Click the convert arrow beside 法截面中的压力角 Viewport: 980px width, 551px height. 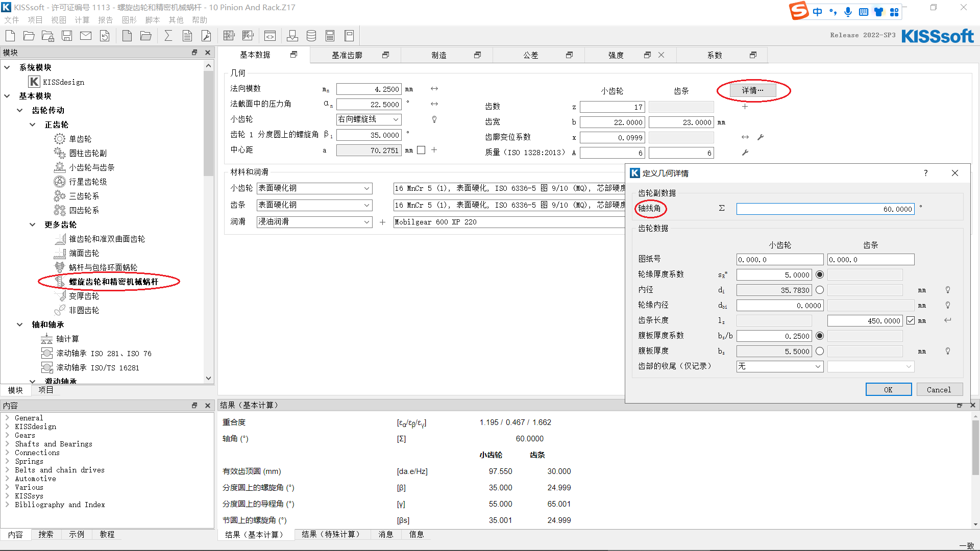coord(434,104)
